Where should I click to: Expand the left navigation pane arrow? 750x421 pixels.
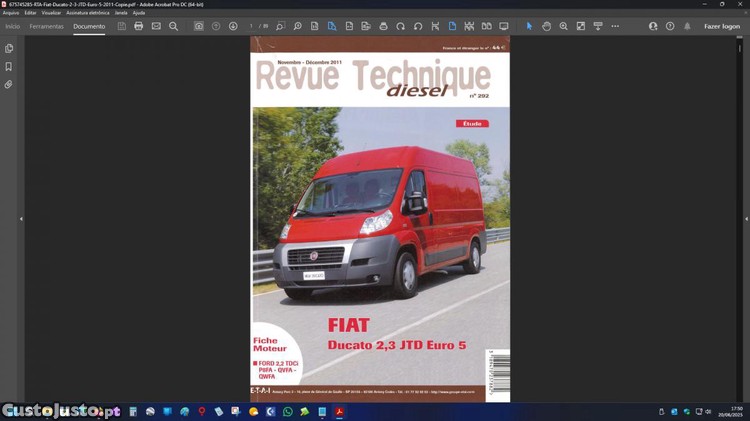click(x=21, y=219)
